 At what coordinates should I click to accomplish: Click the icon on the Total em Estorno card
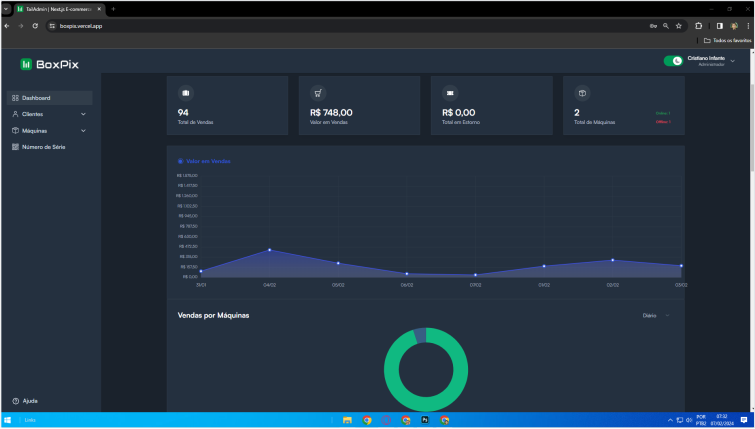point(450,93)
